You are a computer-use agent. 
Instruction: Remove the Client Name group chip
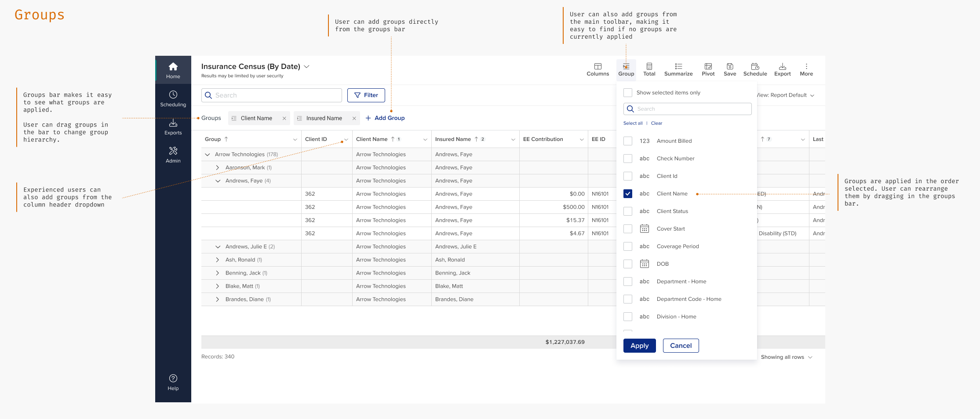coord(284,118)
